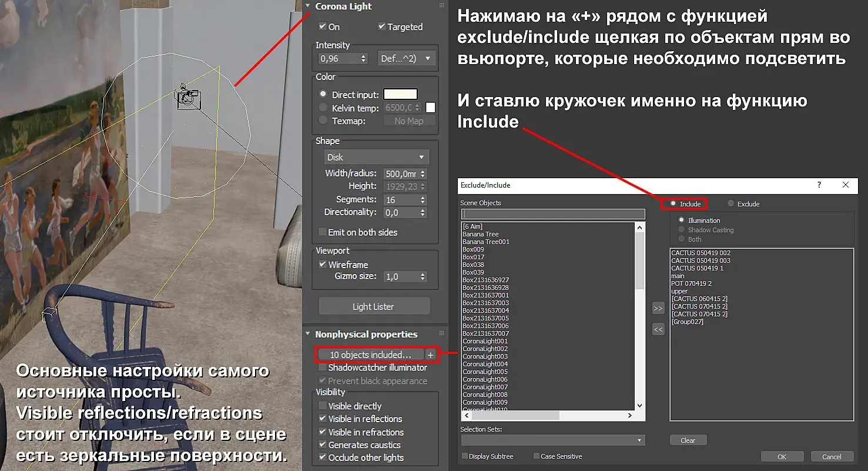Click the plus button beside objects included

tap(431, 355)
